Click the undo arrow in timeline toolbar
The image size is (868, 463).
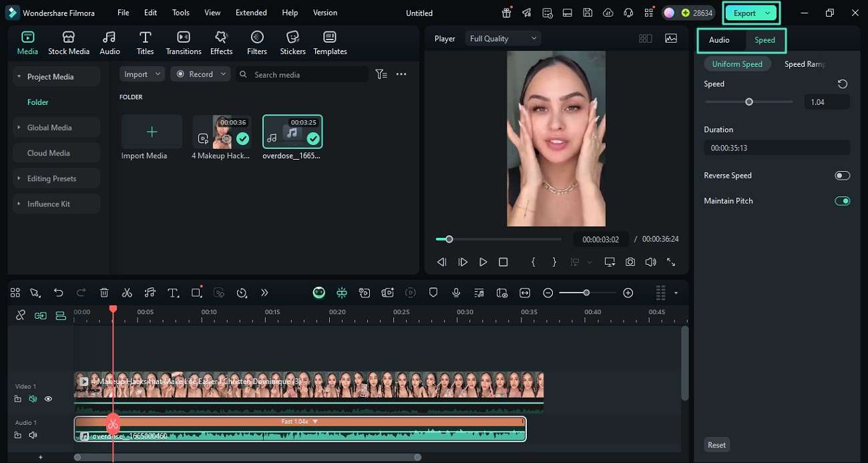pos(58,293)
